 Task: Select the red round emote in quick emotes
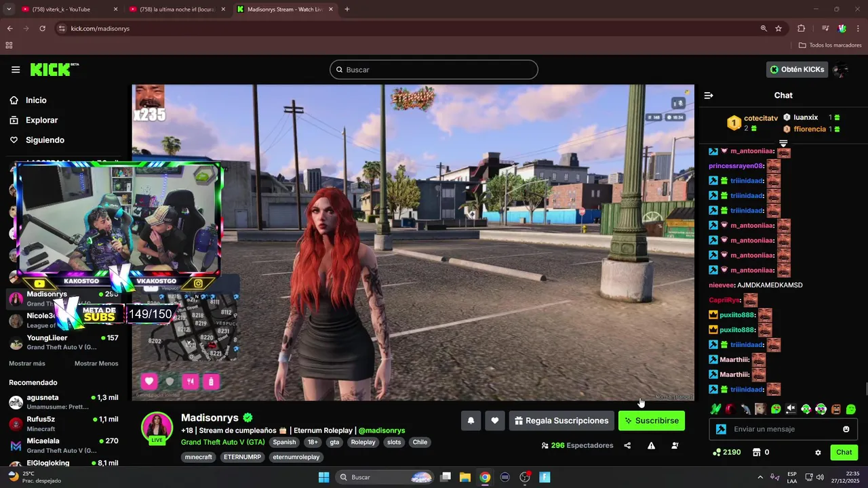(730, 409)
